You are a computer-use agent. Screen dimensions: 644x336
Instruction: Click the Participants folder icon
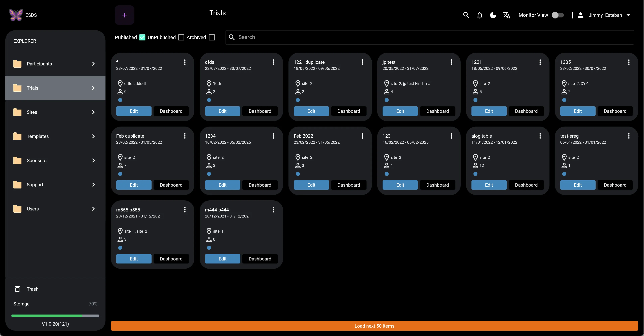[17, 64]
